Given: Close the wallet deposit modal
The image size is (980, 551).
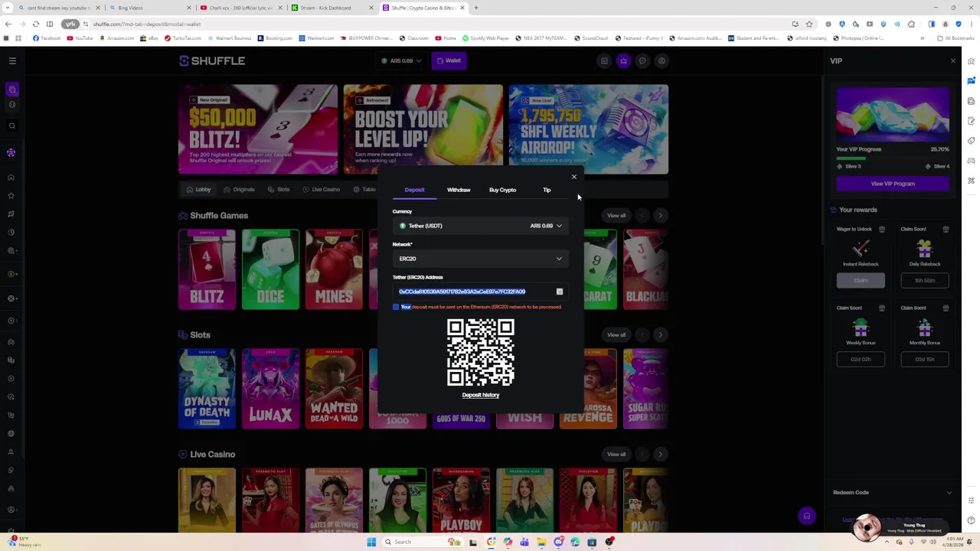Looking at the screenshot, I should pos(573,177).
